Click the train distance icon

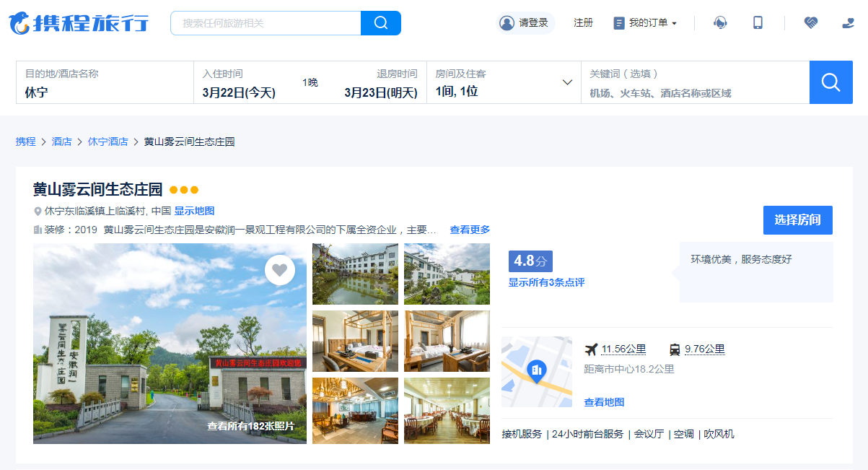coord(675,349)
